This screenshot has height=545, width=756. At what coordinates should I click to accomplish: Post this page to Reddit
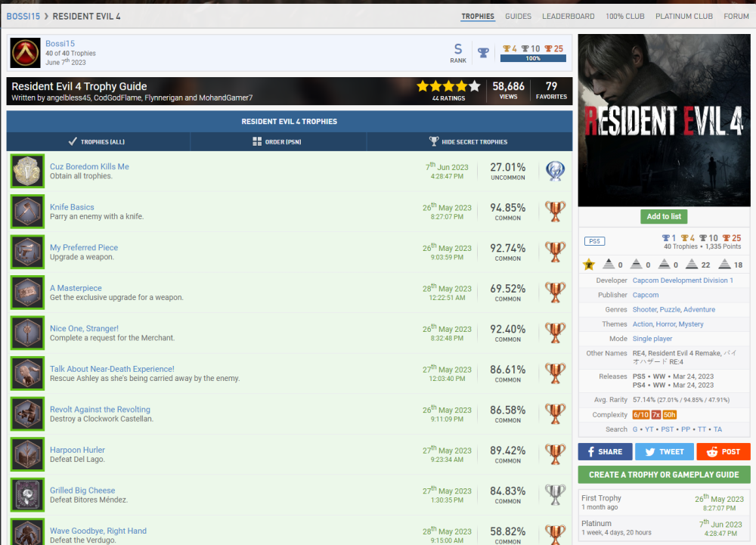click(x=723, y=451)
